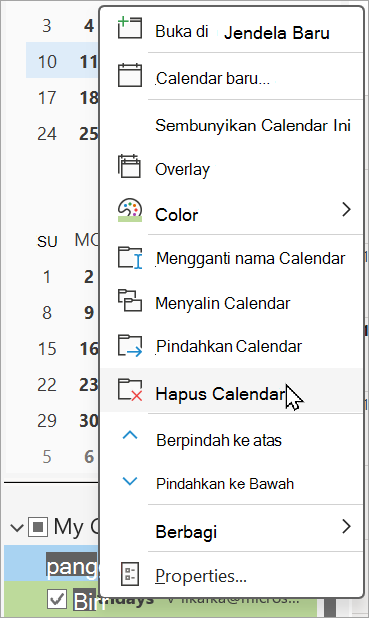Click the Properties checklist icon
The height and width of the screenshot is (618, 369).
coord(130,574)
